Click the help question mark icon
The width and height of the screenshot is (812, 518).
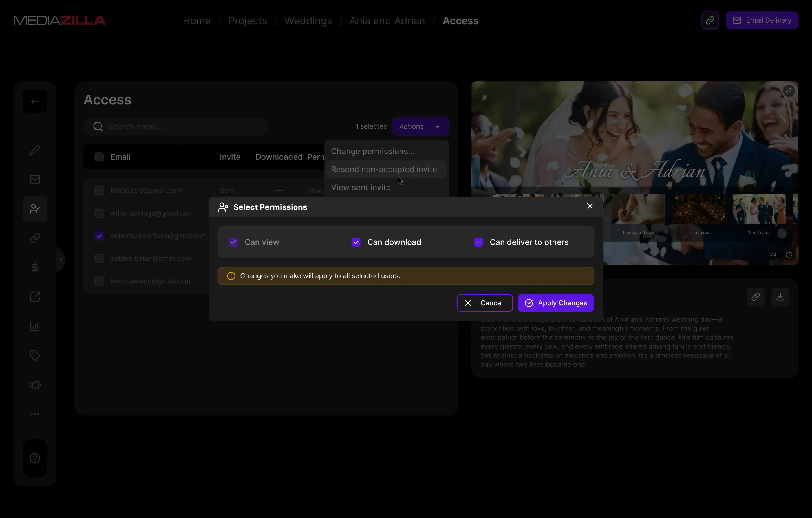35,458
